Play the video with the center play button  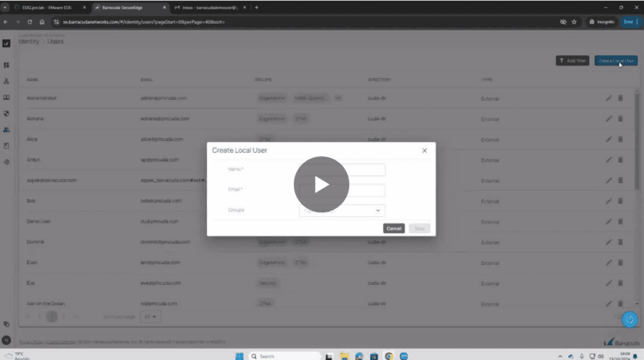tap(321, 184)
